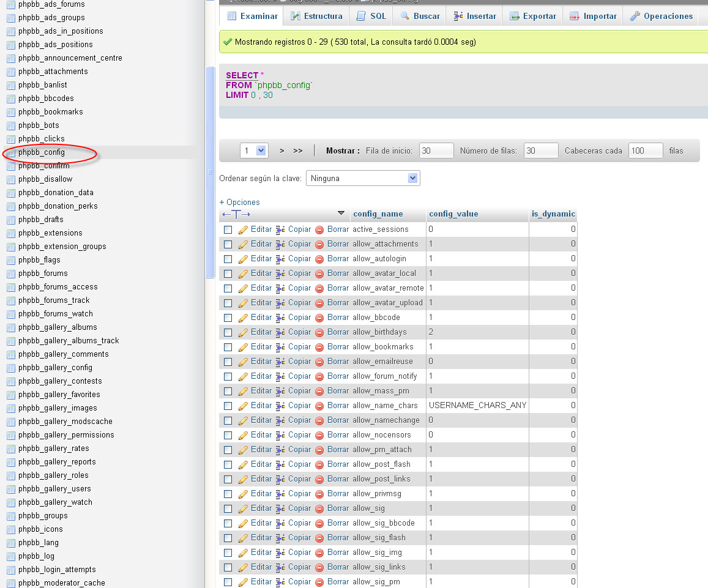Click the 'Número de filas' input field
This screenshot has width=708, height=588.
541,151
